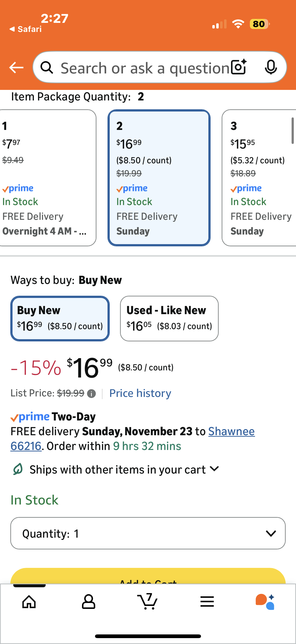This screenshot has width=296, height=644.
Task: Open the Price history link
Action: (140, 393)
